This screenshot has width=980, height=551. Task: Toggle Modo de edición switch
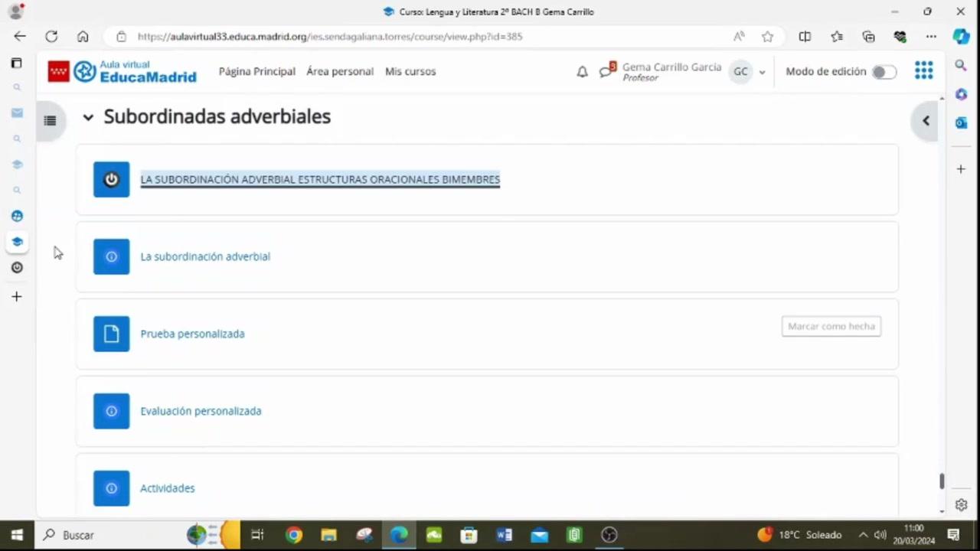[x=884, y=72]
